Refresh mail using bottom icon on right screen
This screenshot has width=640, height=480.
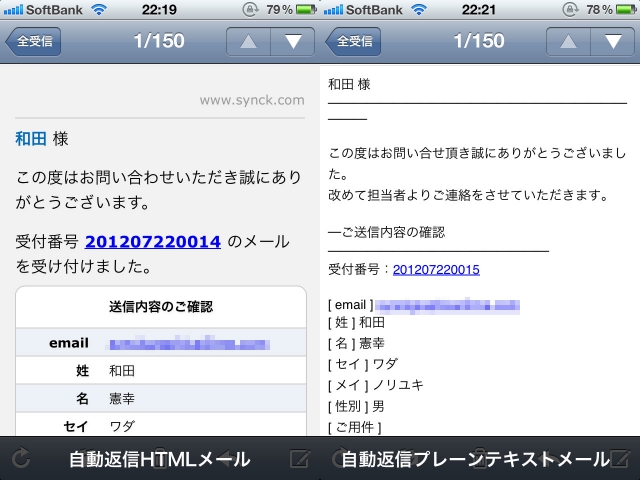click(x=340, y=459)
